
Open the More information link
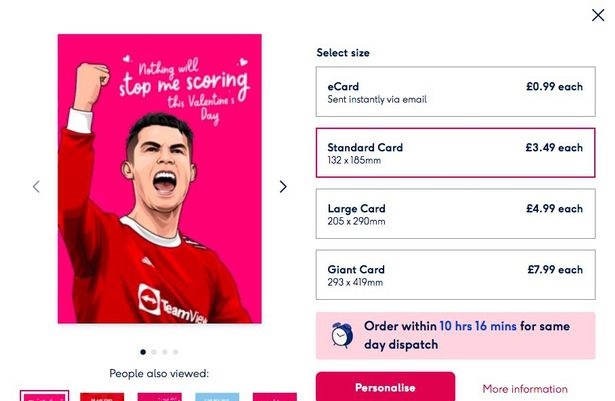coord(524,389)
